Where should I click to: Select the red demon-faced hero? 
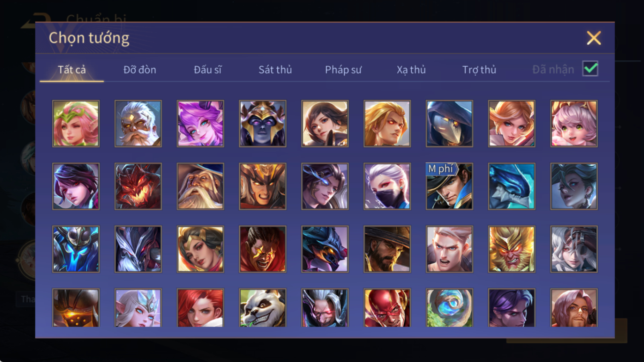click(x=138, y=186)
